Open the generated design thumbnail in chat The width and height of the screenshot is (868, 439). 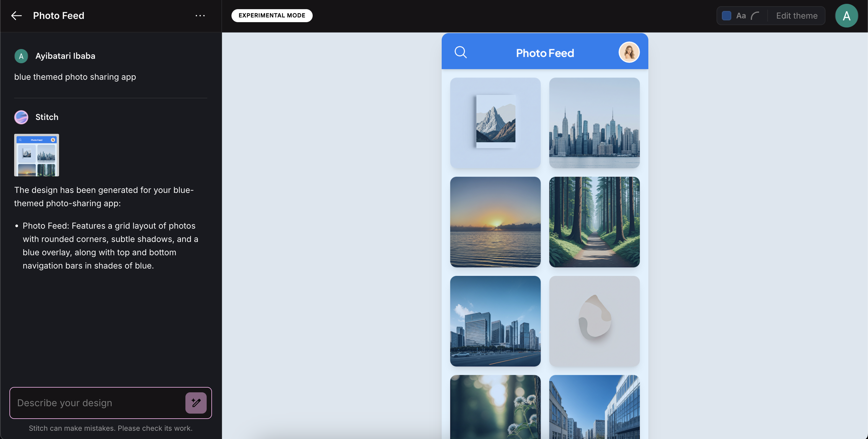pyautogui.click(x=36, y=155)
